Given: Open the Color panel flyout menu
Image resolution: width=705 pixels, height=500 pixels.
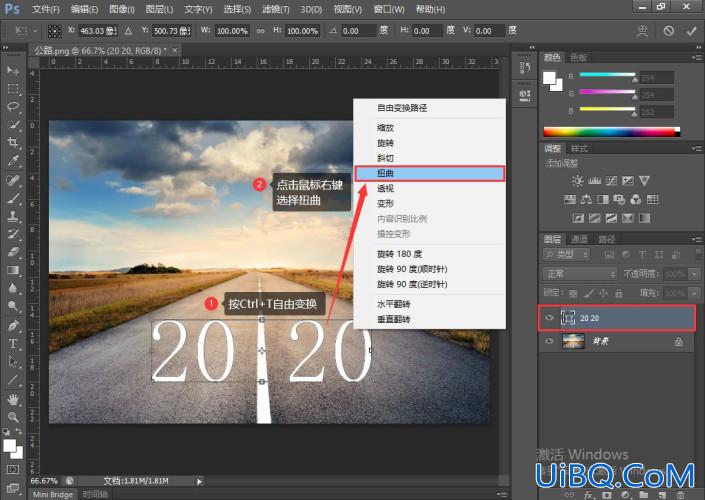Looking at the screenshot, I should [x=697, y=57].
